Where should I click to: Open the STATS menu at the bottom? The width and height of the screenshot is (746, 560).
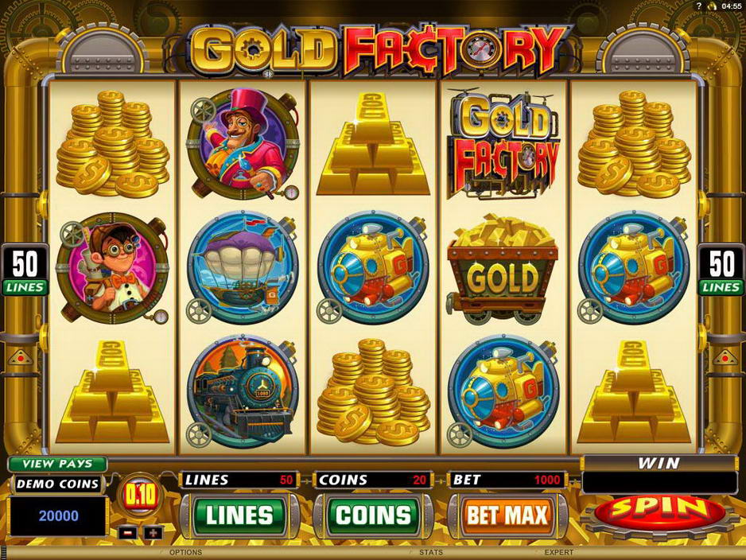pyautogui.click(x=430, y=552)
